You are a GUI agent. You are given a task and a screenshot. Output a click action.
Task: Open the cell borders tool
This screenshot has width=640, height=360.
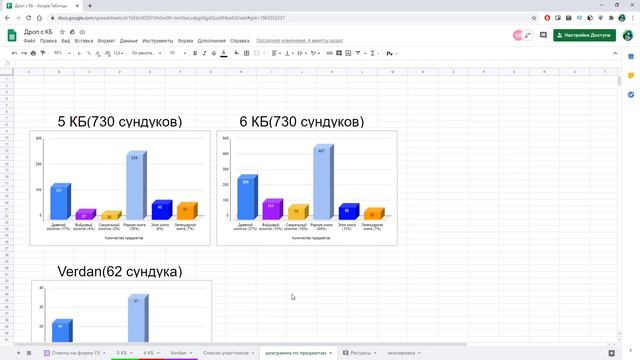click(x=247, y=53)
